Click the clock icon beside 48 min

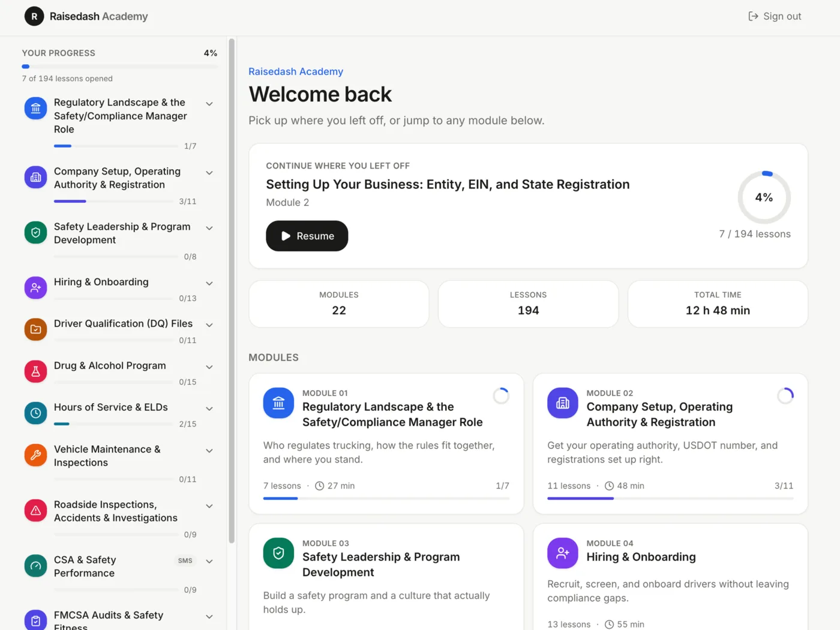tap(609, 486)
